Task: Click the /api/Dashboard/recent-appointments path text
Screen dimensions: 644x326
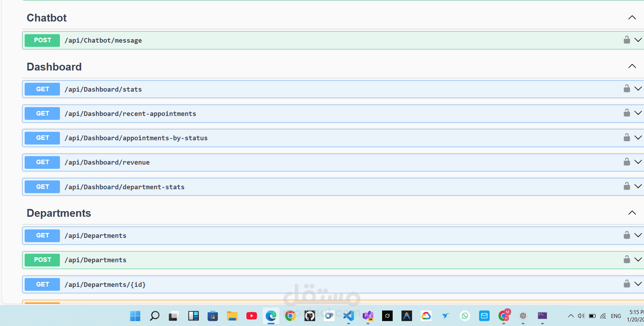Action: pos(130,114)
